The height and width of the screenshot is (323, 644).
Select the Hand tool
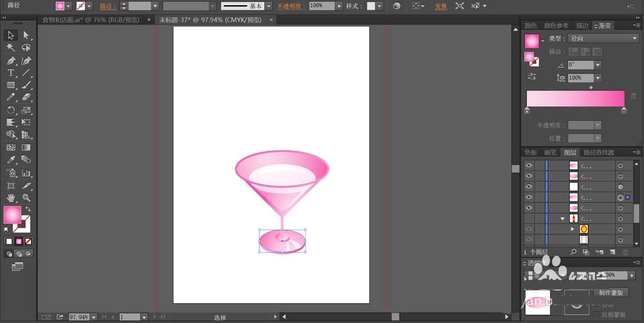[x=11, y=198]
